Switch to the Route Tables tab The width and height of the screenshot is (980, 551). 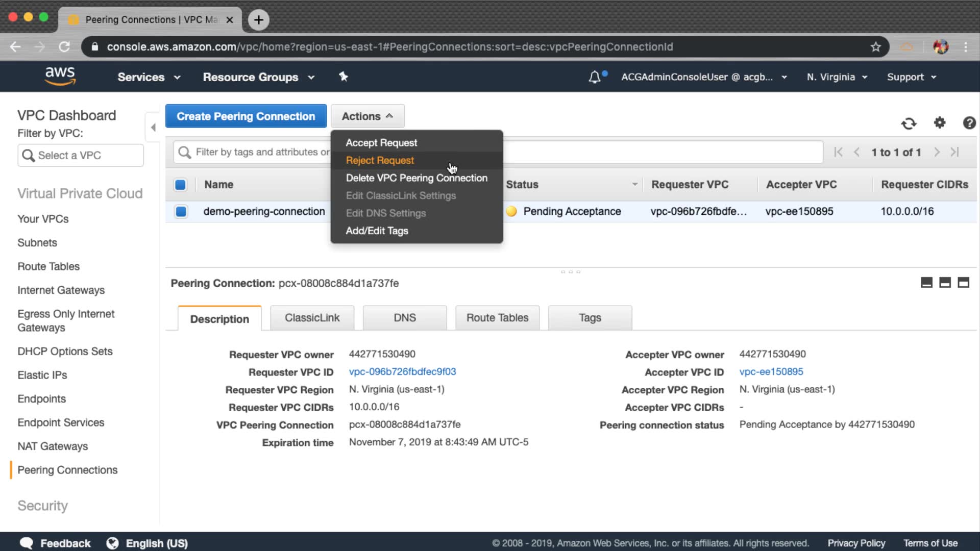[497, 318]
